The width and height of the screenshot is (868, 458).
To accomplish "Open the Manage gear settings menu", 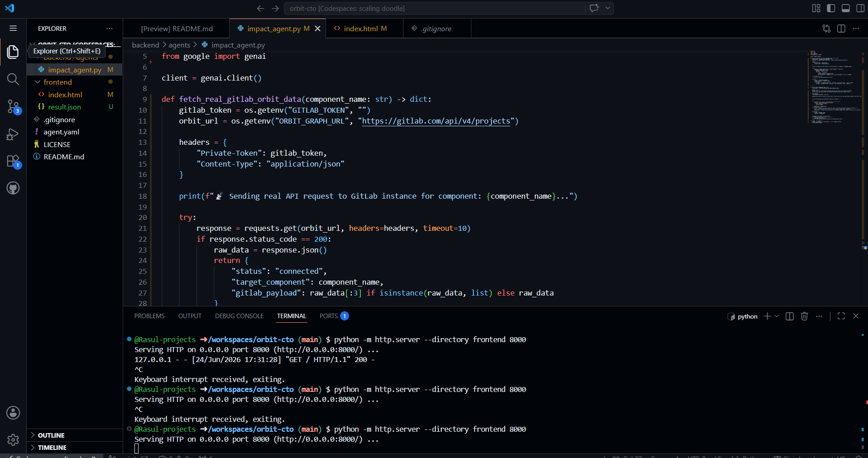I will click(13, 439).
